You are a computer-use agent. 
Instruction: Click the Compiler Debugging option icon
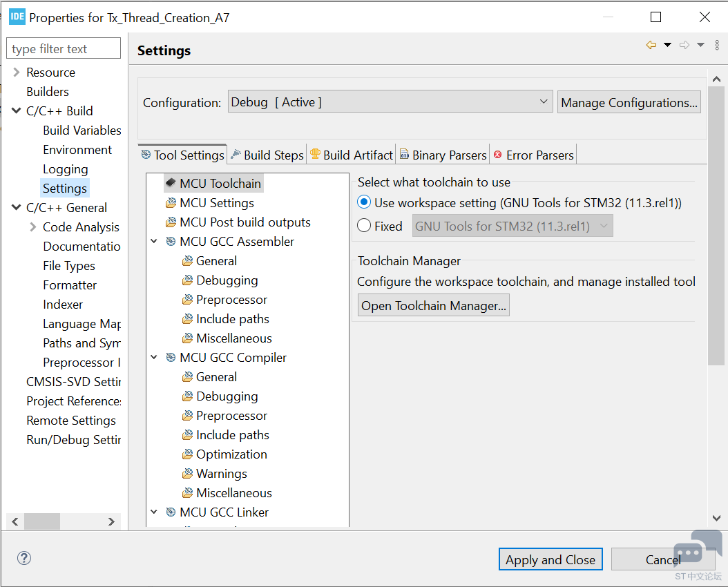(x=187, y=396)
